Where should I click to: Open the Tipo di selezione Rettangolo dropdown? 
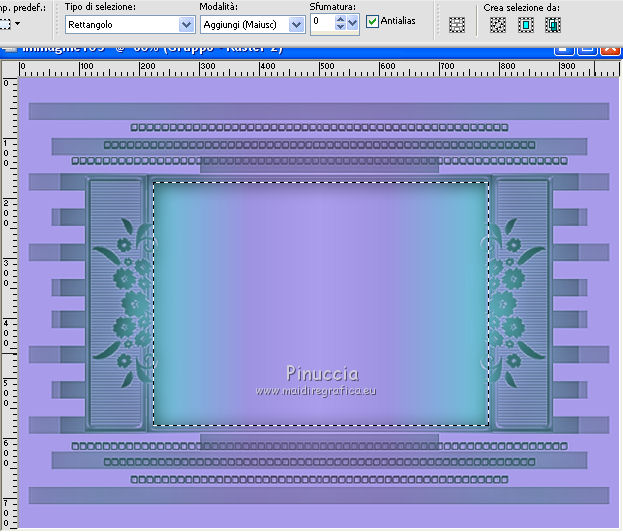click(x=130, y=25)
